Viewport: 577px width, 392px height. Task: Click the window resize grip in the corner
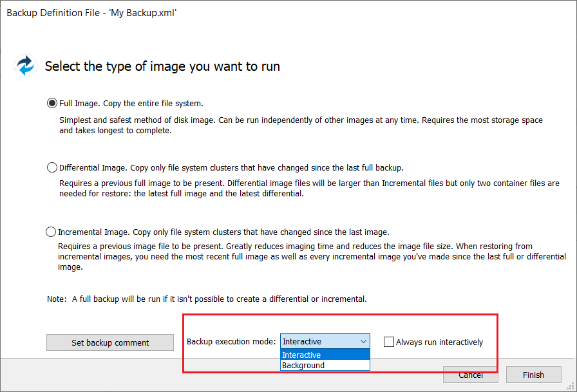571,386
